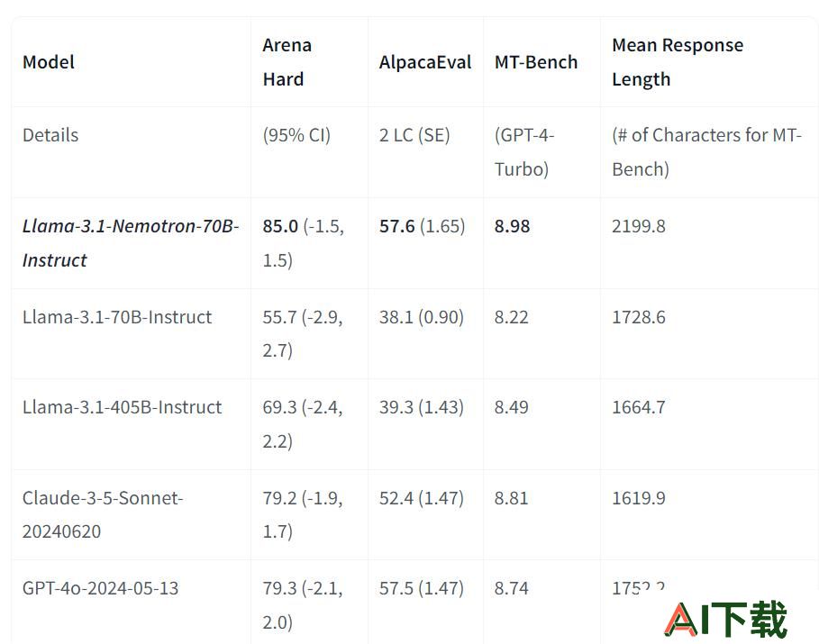This screenshot has width=819, height=644.
Task: Select the Llama-3.1-405B-Instruct row label
Action: point(123,407)
